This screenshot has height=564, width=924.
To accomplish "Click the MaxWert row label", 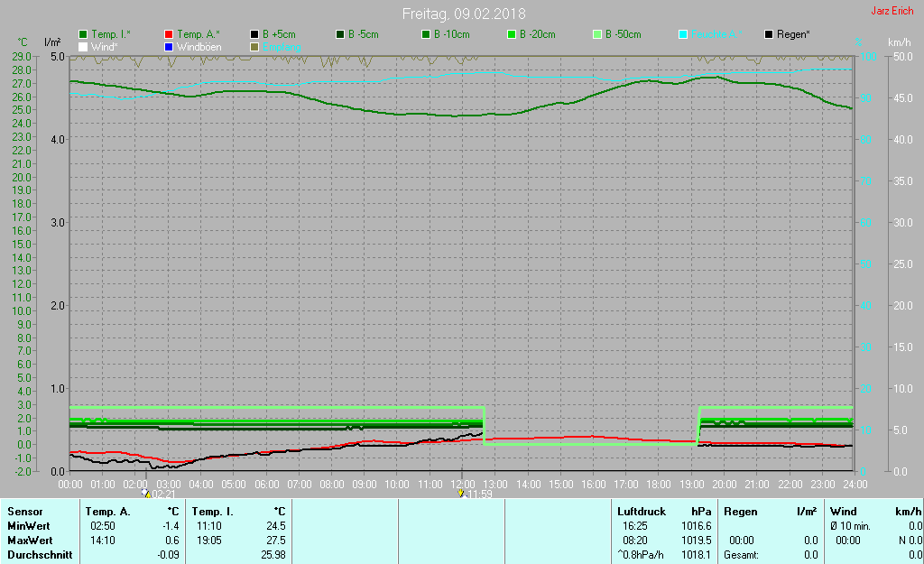I will pos(30,541).
